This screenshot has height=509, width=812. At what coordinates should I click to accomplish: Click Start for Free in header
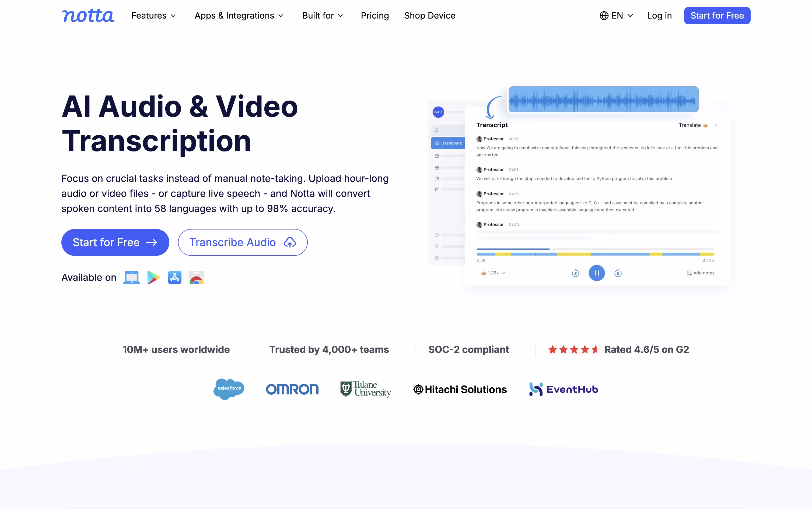click(717, 16)
